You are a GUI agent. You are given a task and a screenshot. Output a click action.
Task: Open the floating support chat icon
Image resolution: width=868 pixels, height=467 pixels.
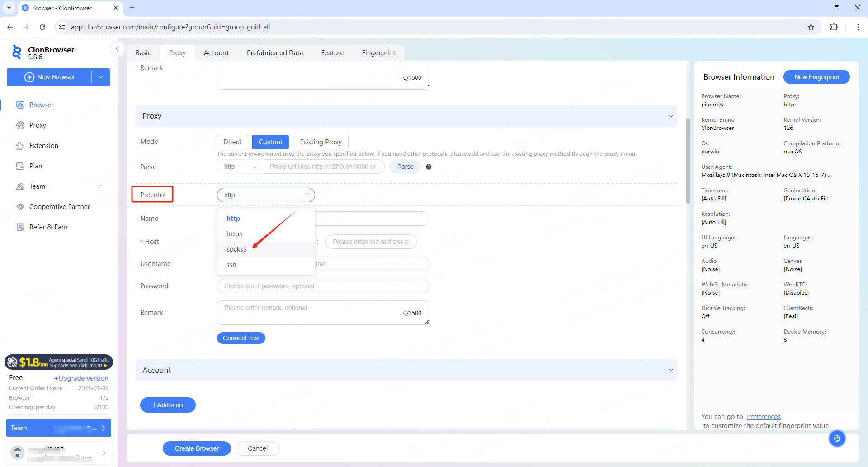[837, 438]
